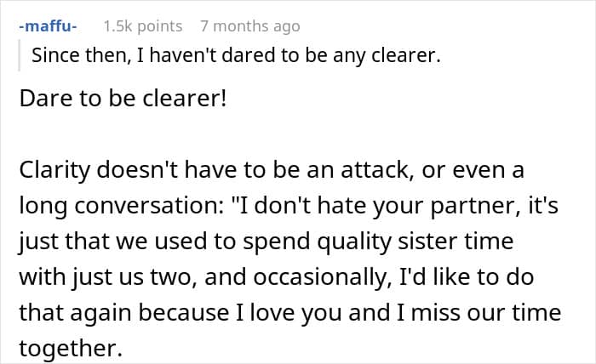The width and height of the screenshot is (596, 364).
Task: Click the gray blockquote bar beside the quote
Action: (19, 55)
